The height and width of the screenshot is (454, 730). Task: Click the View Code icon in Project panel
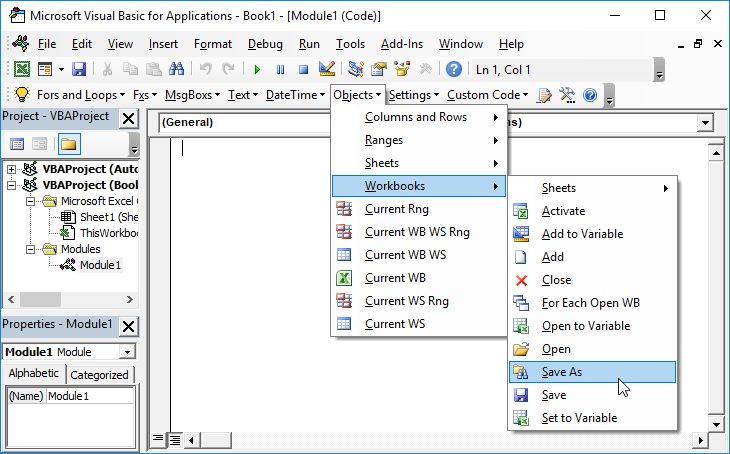click(18, 144)
